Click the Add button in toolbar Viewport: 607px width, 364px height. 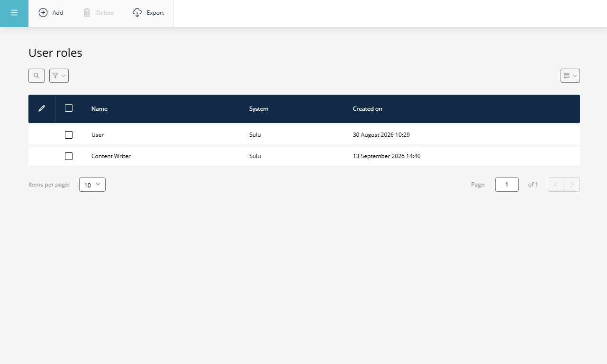(51, 13)
